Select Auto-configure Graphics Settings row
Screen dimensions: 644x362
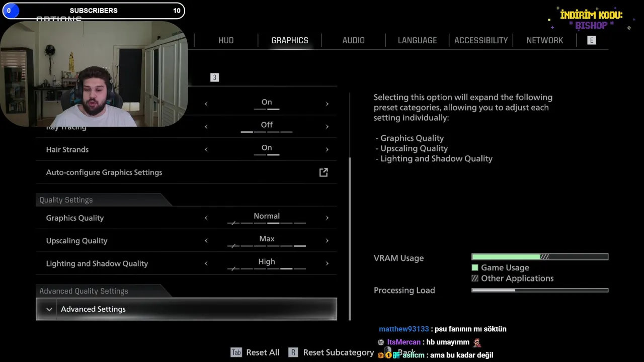[186, 172]
